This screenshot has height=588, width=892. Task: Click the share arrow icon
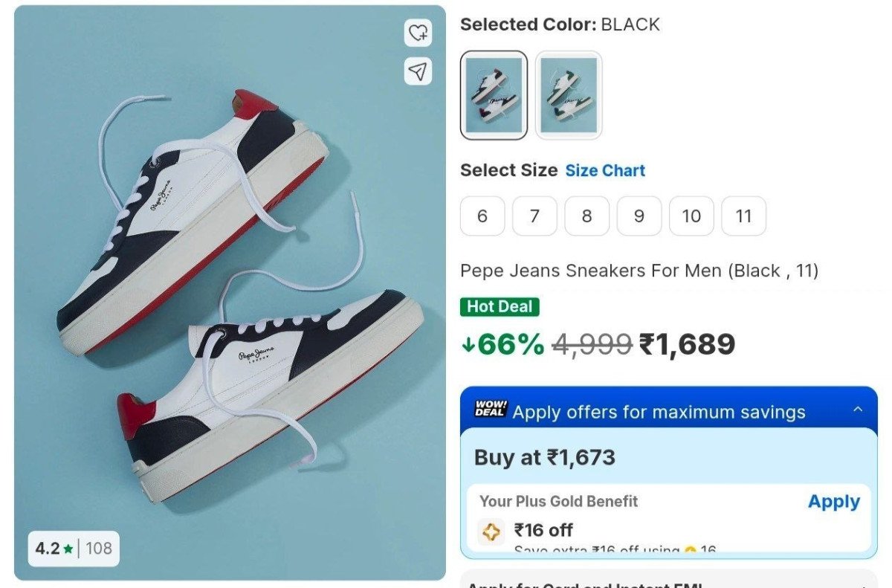click(418, 71)
